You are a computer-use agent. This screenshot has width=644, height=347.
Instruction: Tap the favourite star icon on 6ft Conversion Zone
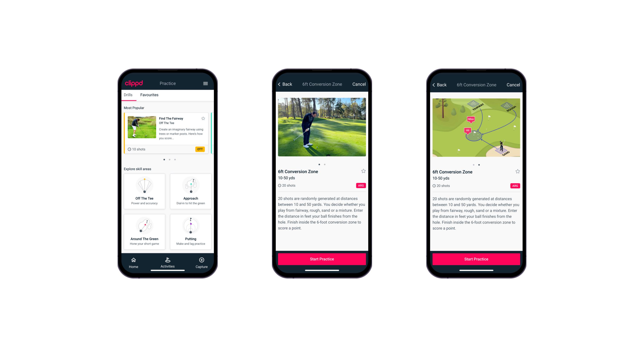click(364, 171)
